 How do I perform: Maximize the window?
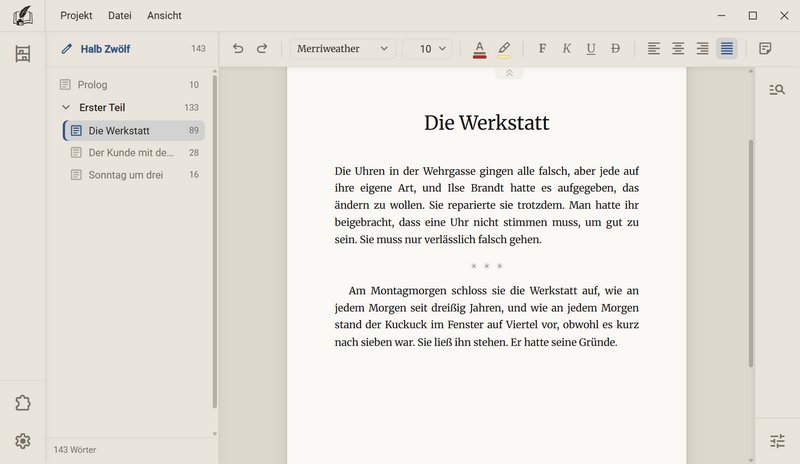click(x=753, y=16)
